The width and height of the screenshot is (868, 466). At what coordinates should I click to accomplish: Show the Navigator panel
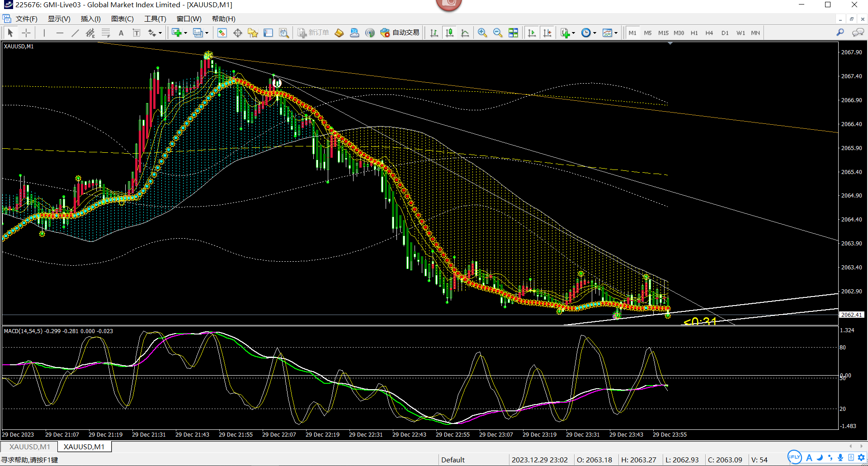[x=253, y=33]
